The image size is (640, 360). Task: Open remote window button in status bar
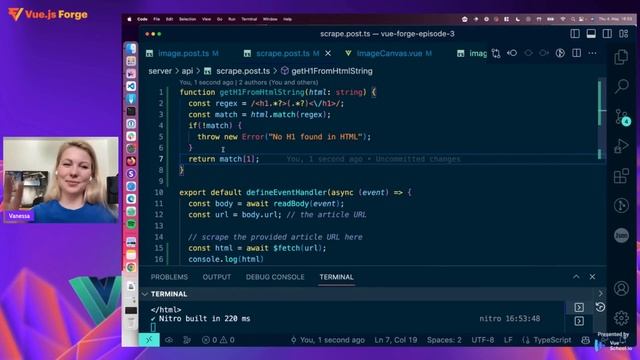tap(149, 340)
